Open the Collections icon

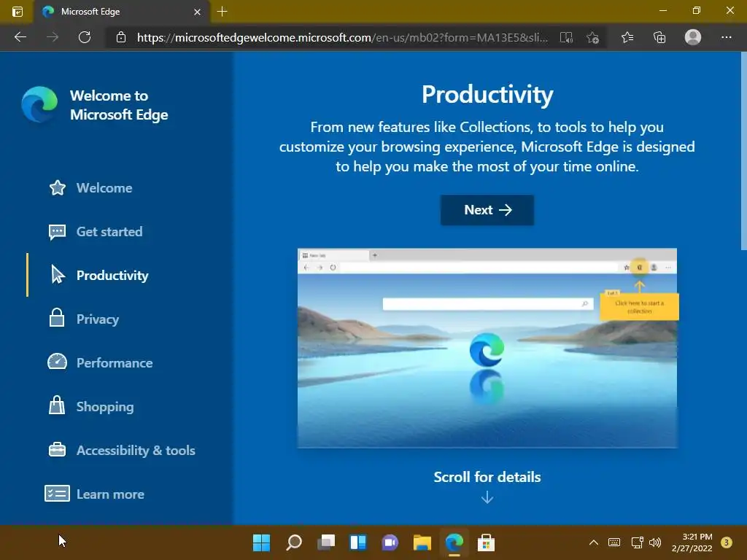click(x=659, y=37)
